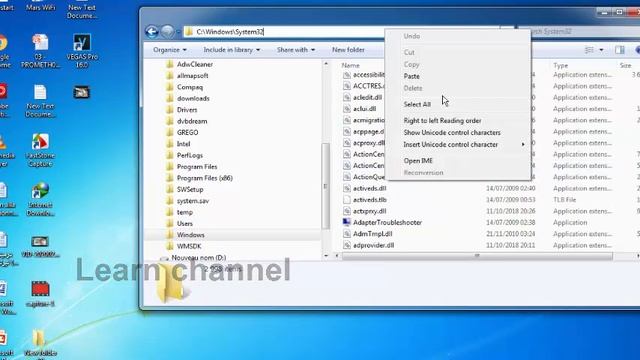Select the WMSDK folder in tree

coord(189,247)
